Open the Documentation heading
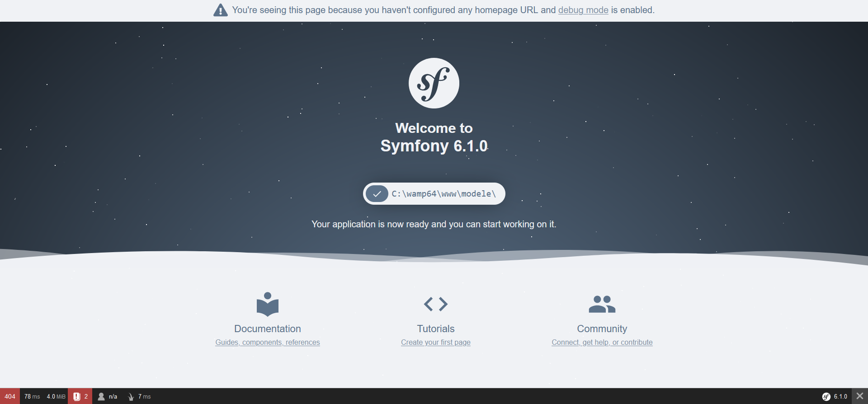Image resolution: width=868 pixels, height=404 pixels. (x=268, y=329)
